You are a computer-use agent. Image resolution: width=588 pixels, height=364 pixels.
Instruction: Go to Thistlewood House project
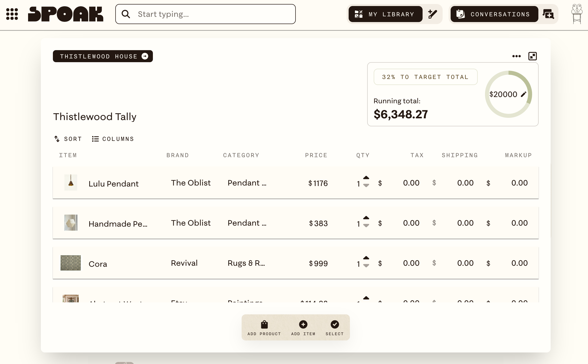click(103, 56)
